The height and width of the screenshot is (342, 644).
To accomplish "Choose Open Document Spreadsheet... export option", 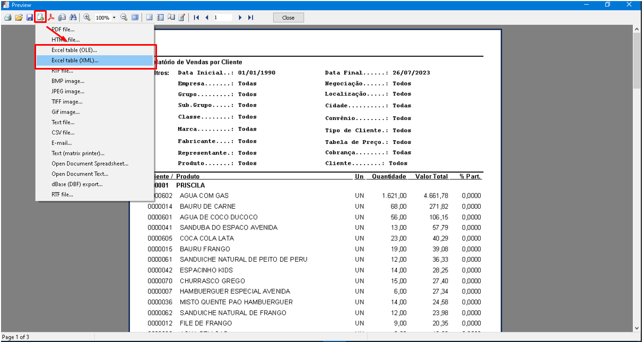I will tap(90, 164).
